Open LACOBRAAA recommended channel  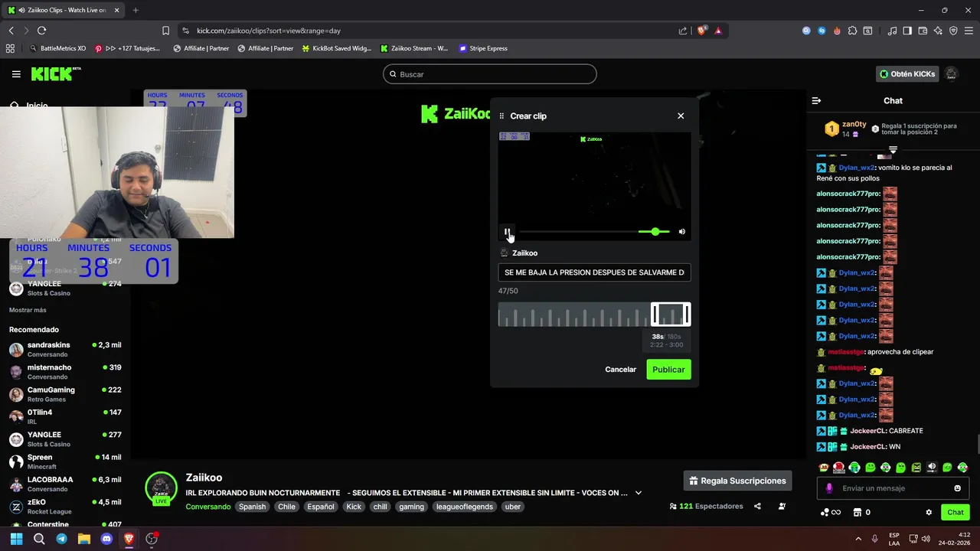pyautogui.click(x=65, y=484)
